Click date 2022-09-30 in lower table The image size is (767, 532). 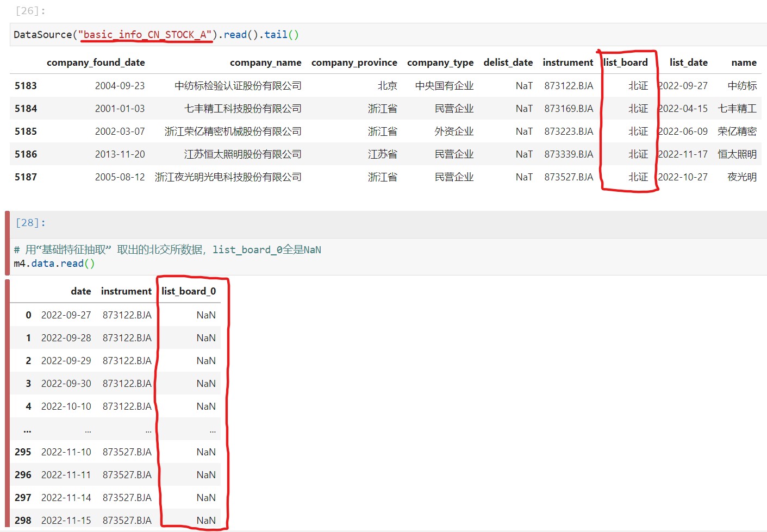tap(66, 384)
